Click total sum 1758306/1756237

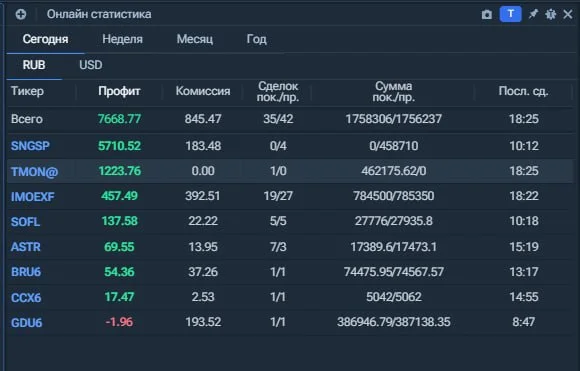pos(394,119)
